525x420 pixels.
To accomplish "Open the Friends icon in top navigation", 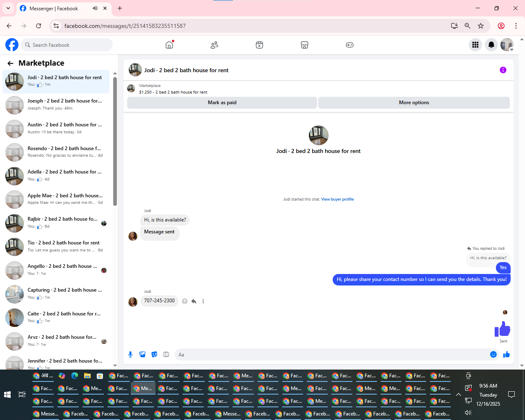I will pyautogui.click(x=214, y=45).
